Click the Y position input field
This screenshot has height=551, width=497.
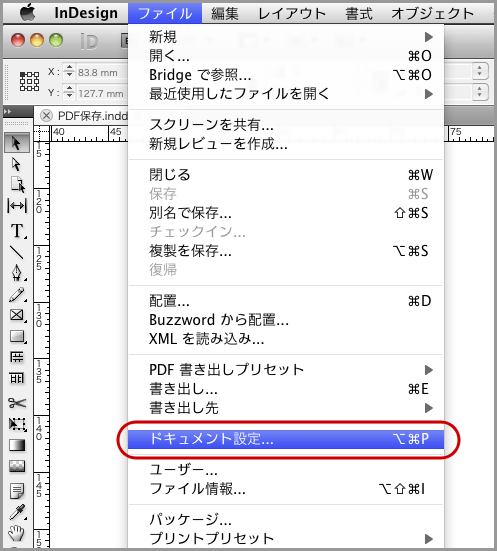coord(102,93)
